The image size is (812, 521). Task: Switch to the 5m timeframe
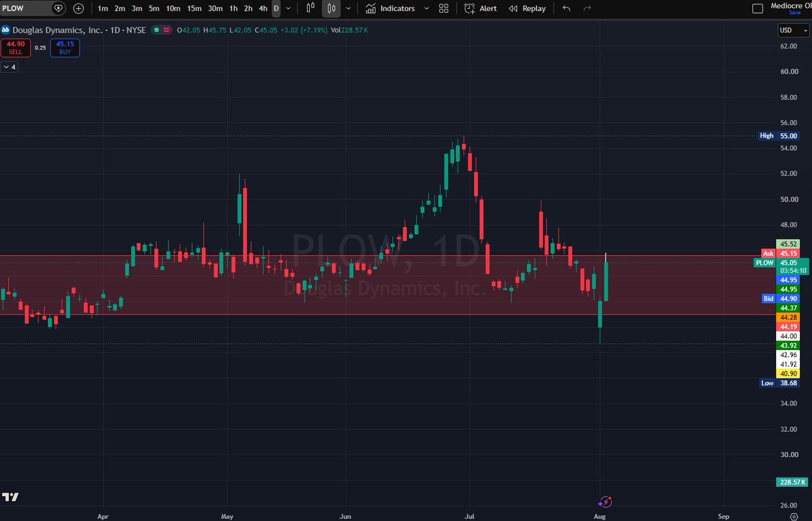[x=154, y=8]
